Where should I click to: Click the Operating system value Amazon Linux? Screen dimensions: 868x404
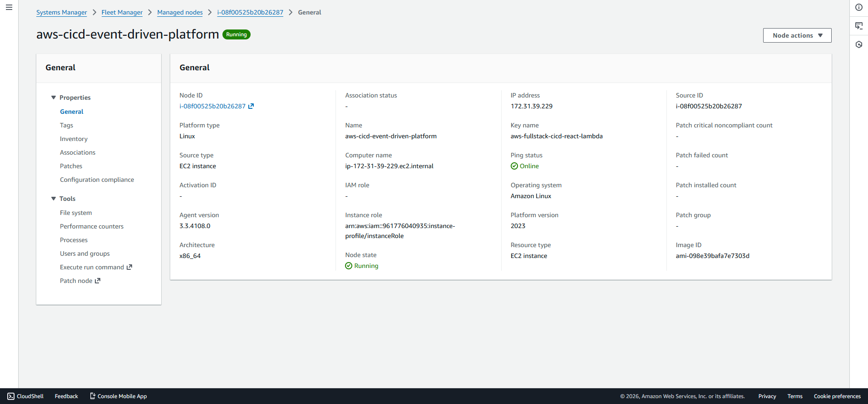(531, 196)
